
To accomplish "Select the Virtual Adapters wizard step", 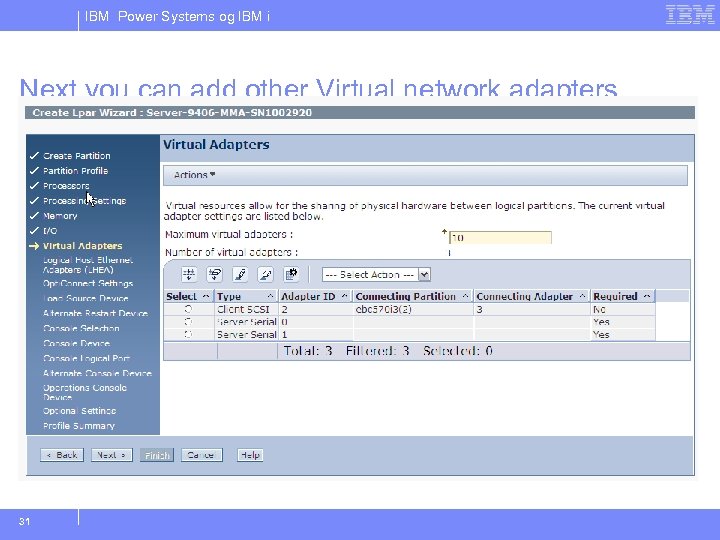I will (x=83, y=246).
